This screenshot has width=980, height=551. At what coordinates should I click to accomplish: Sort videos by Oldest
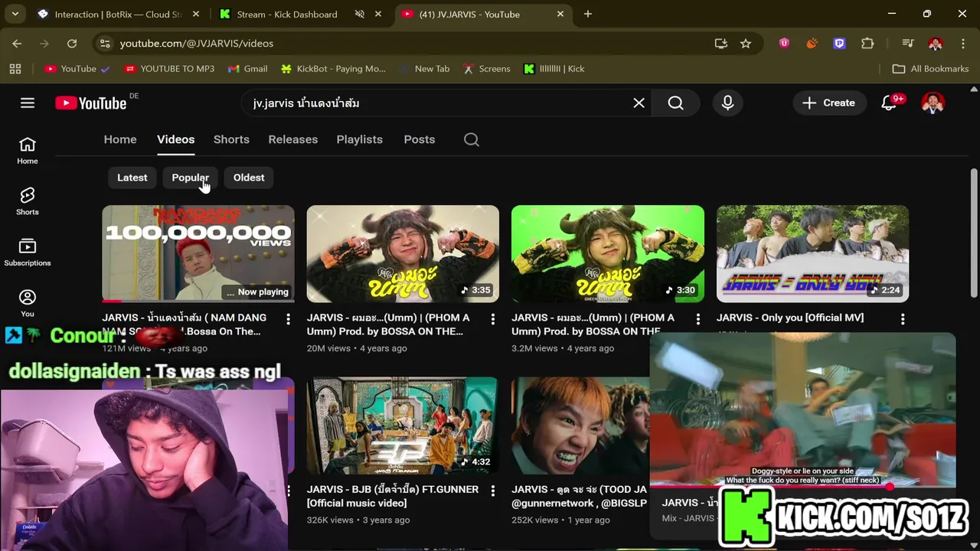coord(249,178)
